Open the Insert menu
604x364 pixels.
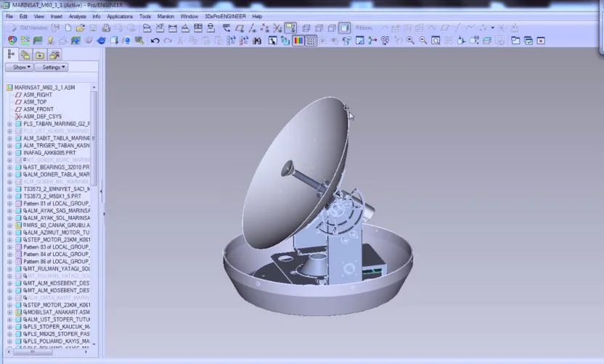pos(56,17)
